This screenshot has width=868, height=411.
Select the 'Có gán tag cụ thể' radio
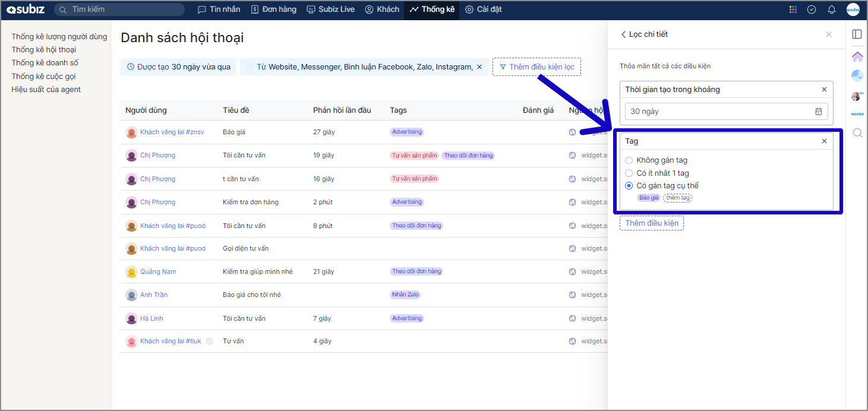tap(629, 186)
